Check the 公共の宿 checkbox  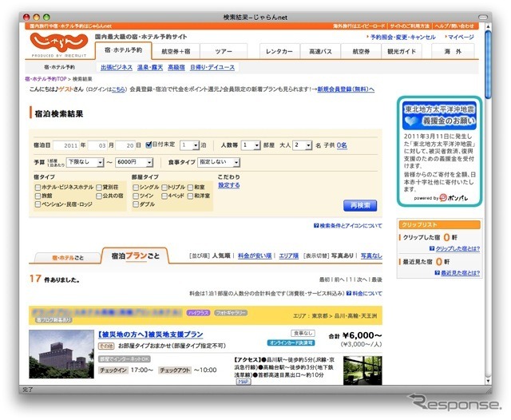pyautogui.click(x=99, y=196)
